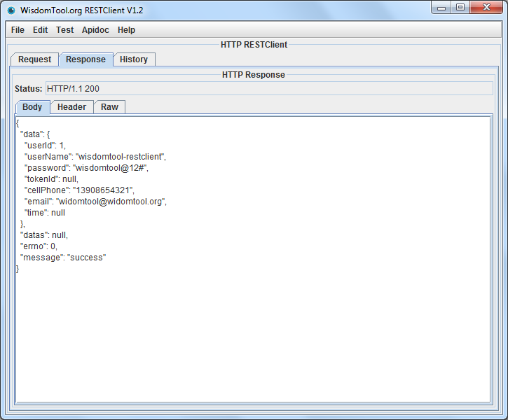The height and width of the screenshot is (420, 508).
Task: Click the "datas": null line
Action: click(x=44, y=235)
